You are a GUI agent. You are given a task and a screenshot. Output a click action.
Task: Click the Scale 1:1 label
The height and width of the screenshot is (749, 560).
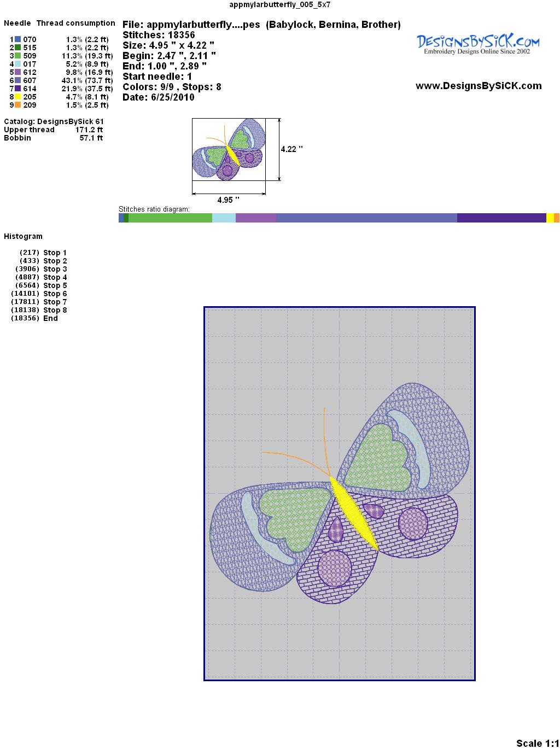(537, 743)
